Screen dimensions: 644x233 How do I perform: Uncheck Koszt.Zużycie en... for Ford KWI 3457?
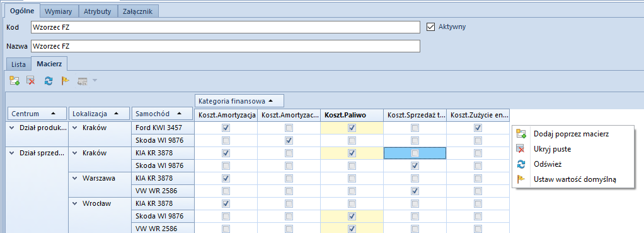478,128
